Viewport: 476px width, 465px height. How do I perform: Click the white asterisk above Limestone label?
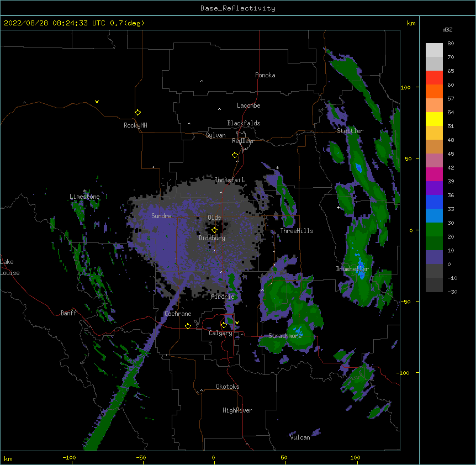tap(85, 191)
